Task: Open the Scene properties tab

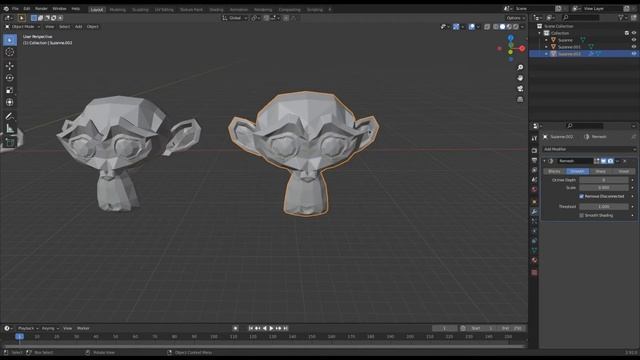Action: tap(534, 180)
